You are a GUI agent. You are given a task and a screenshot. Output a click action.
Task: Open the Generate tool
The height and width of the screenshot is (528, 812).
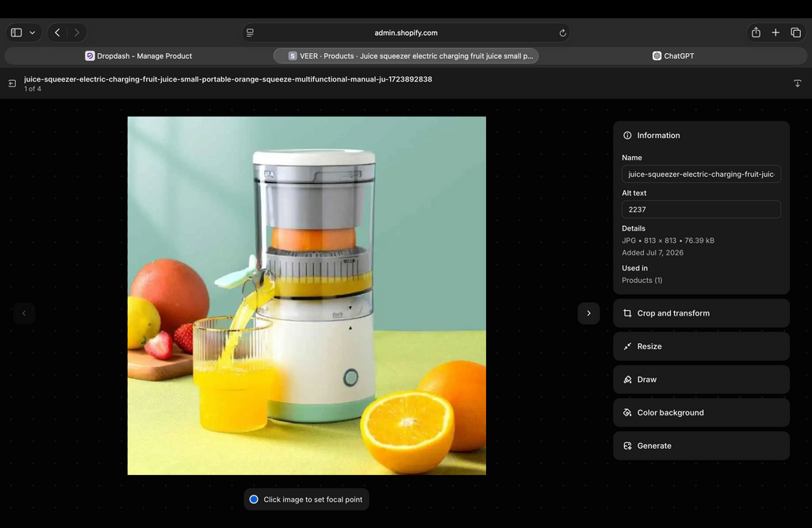[x=701, y=446]
